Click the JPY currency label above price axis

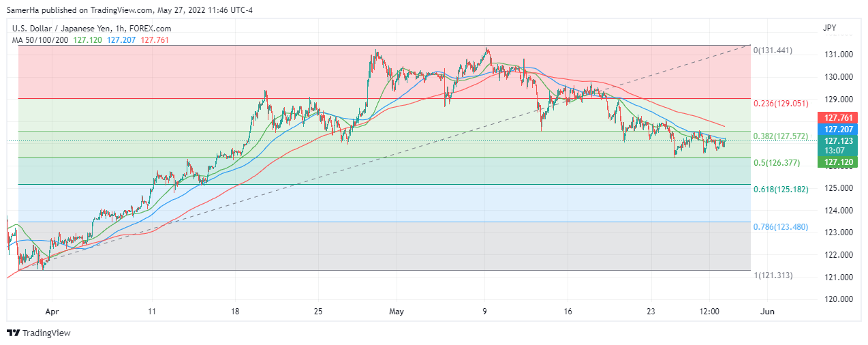(x=829, y=28)
